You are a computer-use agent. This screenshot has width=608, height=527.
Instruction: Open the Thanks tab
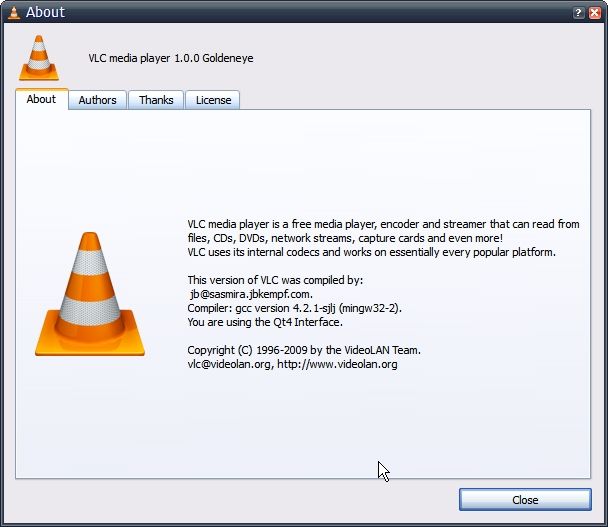(156, 100)
